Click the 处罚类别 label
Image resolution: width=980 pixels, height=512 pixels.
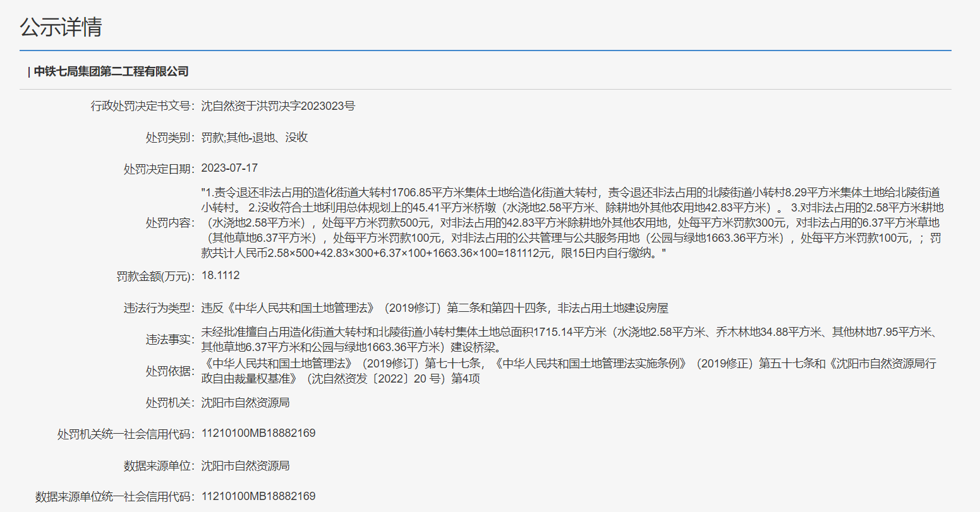pos(171,137)
